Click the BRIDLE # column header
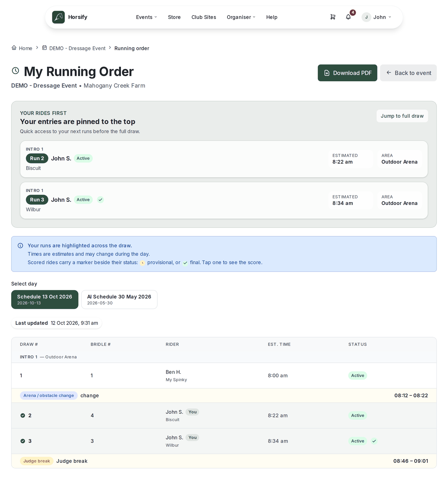This screenshot has height=488, width=448. (x=101, y=344)
